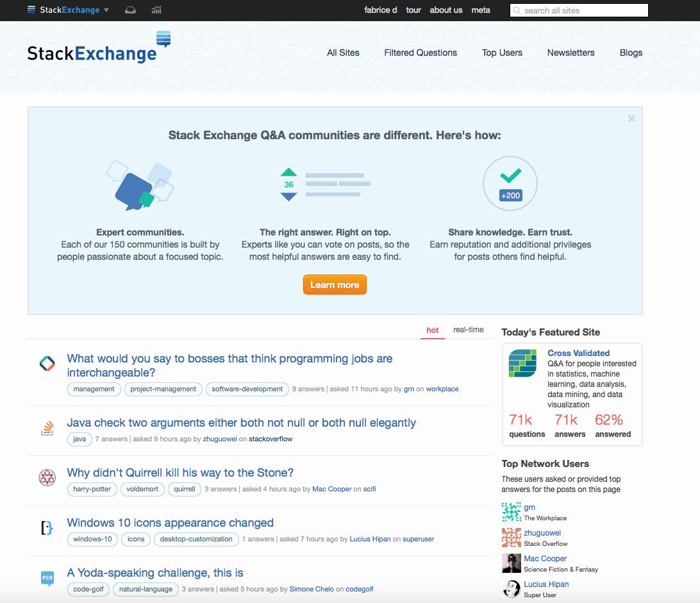This screenshot has width=700, height=603.
Task: Click the upvote arrow illustration above 36
Action: tap(289, 172)
